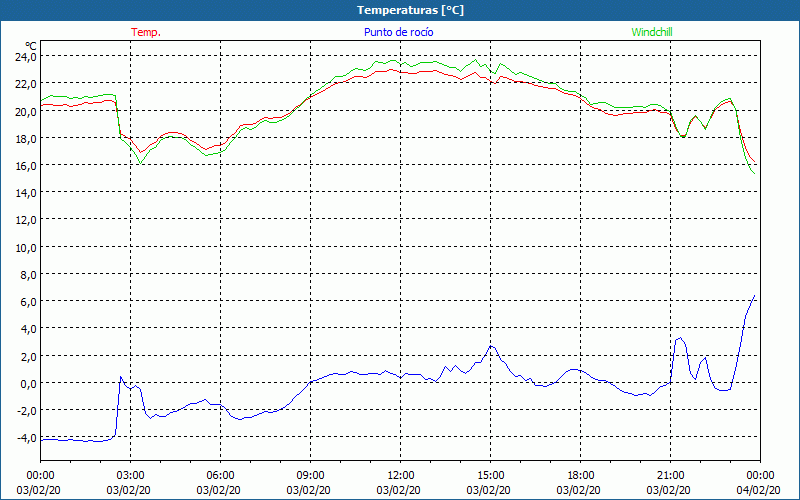Screen dimensions: 800x500
Task: Click the '15:00' time axis label
Action: (x=490, y=476)
